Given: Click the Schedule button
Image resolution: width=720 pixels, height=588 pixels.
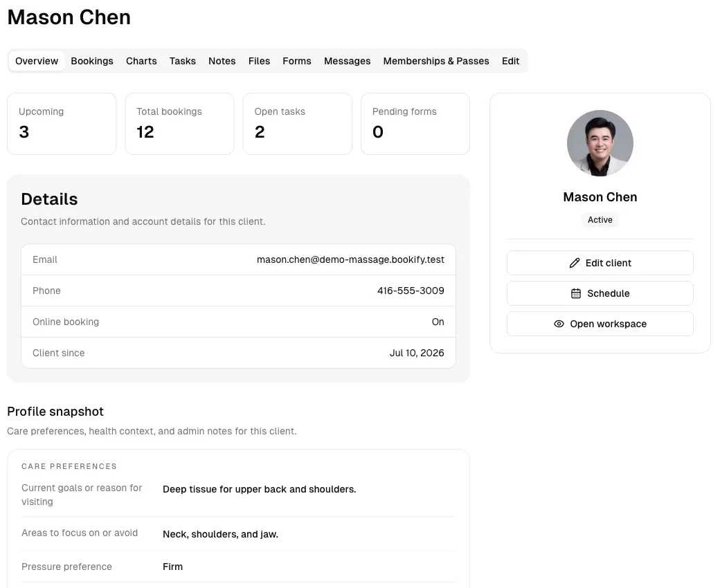Looking at the screenshot, I should (x=600, y=293).
